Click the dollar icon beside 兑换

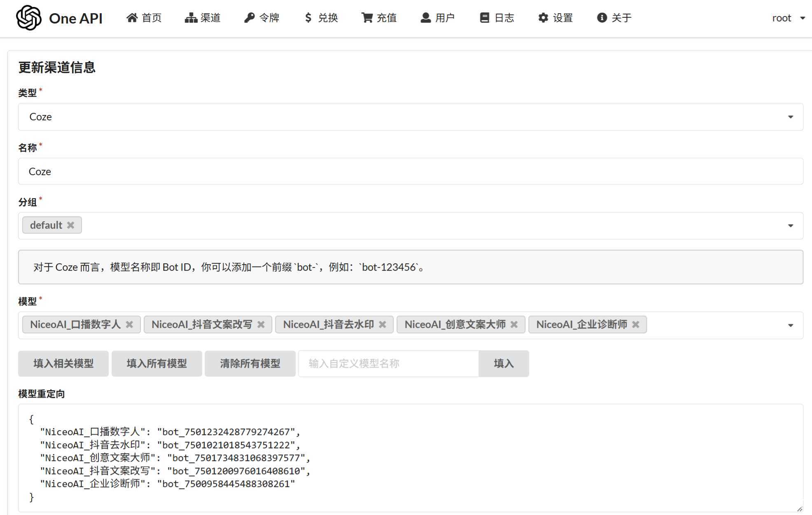coord(308,18)
